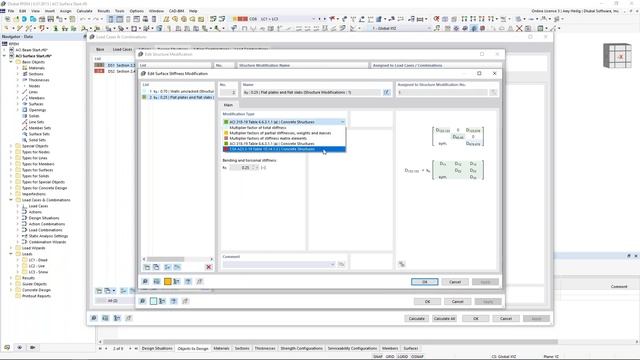The image size is (640, 360).
Task: Click Cancel in Edit Structure Modification dialog
Action: coord(458,301)
